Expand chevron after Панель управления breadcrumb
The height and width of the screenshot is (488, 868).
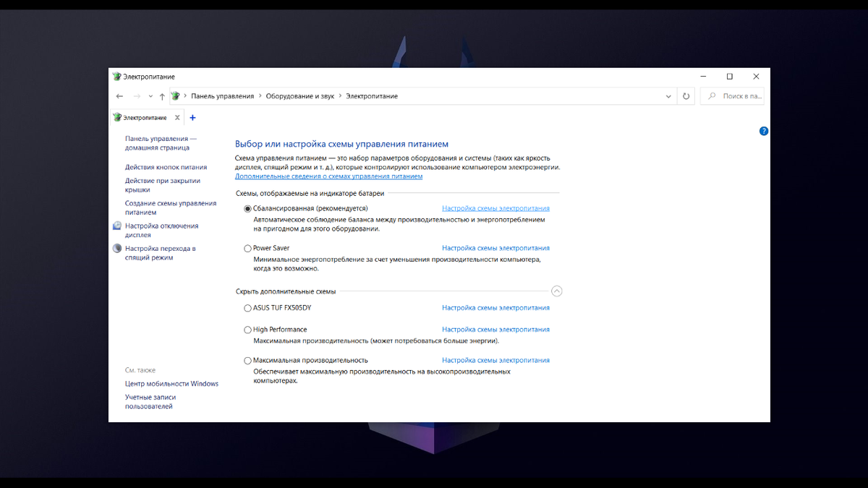pyautogui.click(x=260, y=96)
